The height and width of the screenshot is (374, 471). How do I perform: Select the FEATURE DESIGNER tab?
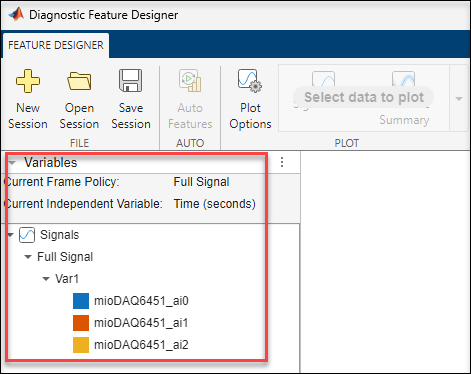[x=56, y=45]
